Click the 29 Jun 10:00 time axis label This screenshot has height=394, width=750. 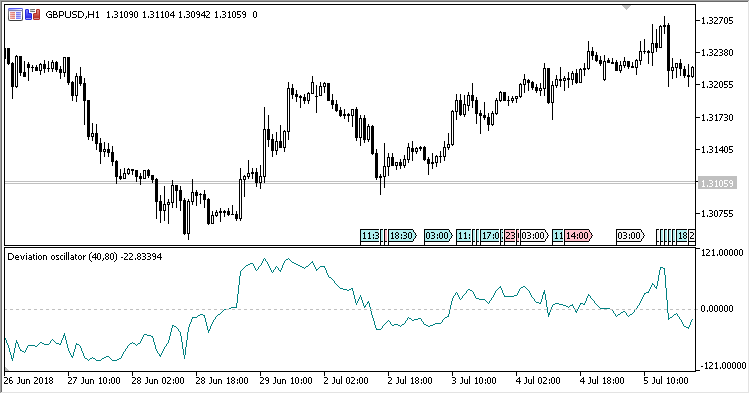[286, 381]
